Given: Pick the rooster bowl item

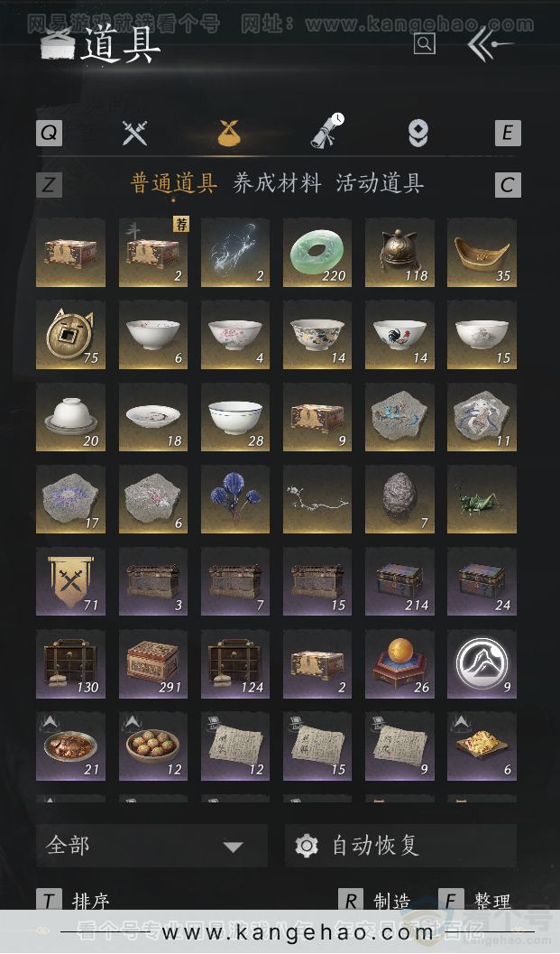Looking at the screenshot, I should click(x=399, y=335).
